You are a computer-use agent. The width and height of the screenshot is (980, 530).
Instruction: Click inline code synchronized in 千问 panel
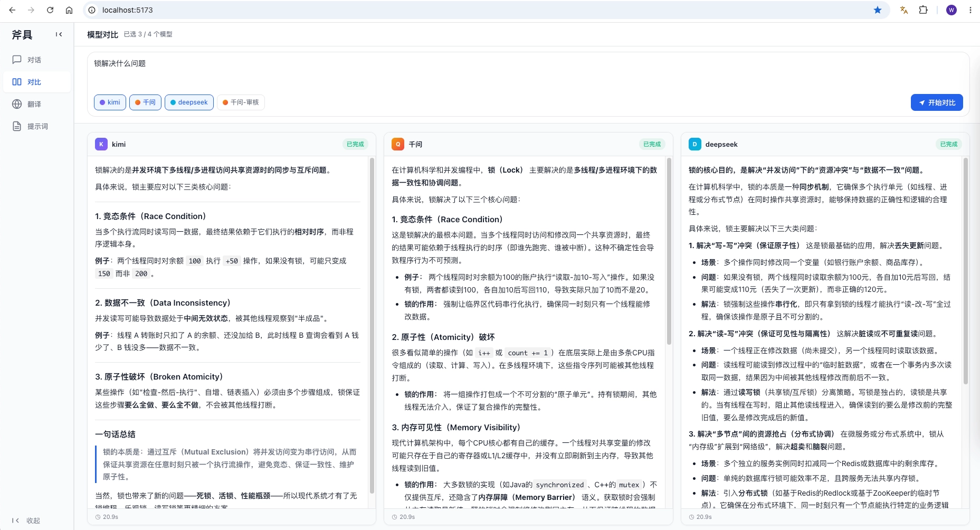(560, 485)
